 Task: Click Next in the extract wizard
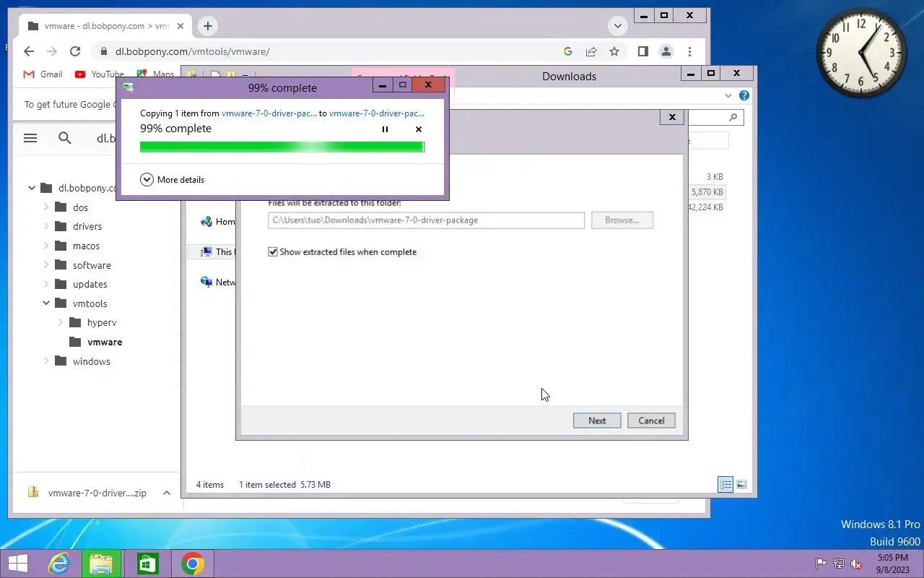[597, 420]
